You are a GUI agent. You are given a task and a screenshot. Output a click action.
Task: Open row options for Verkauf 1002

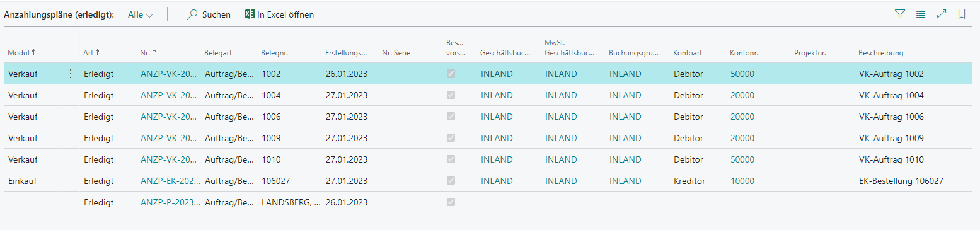coord(70,74)
